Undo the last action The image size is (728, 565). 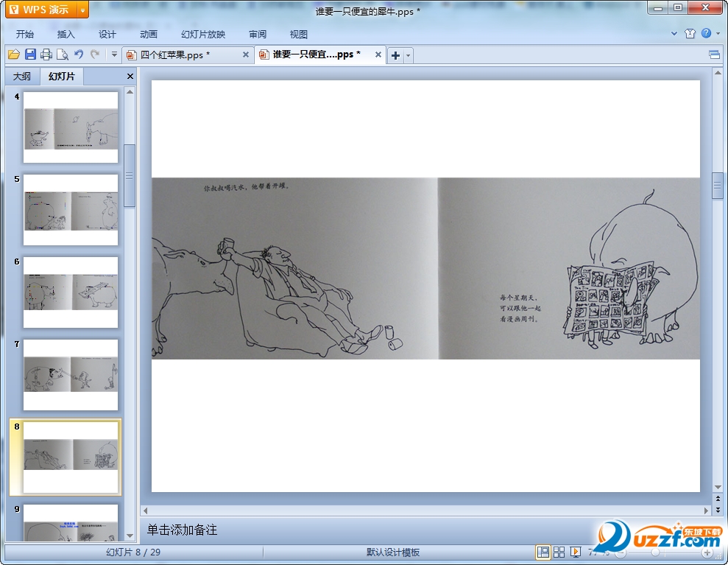(x=79, y=55)
